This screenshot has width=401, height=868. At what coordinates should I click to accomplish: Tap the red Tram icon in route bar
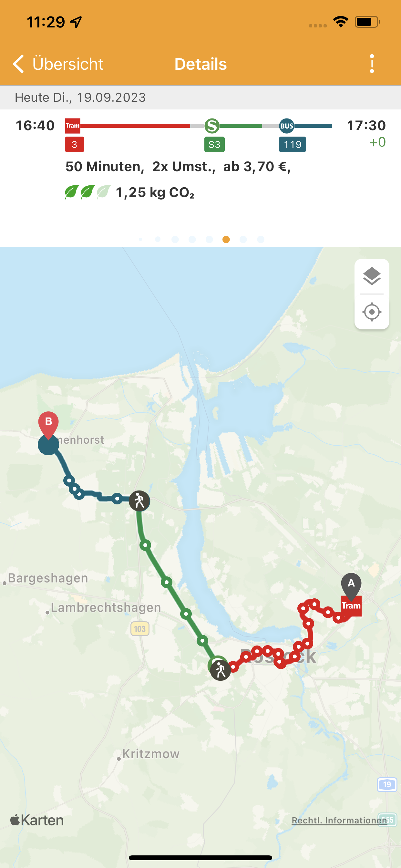tap(72, 126)
